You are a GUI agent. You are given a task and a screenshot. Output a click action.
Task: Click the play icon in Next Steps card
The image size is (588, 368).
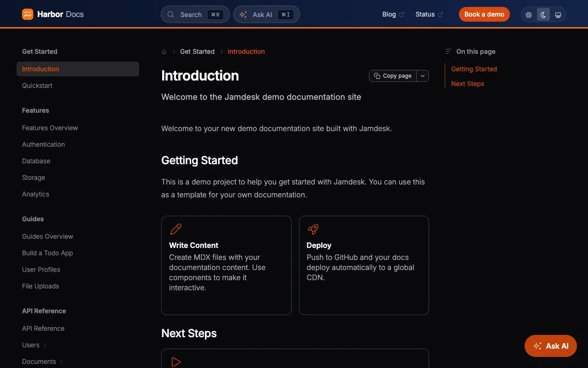176,362
